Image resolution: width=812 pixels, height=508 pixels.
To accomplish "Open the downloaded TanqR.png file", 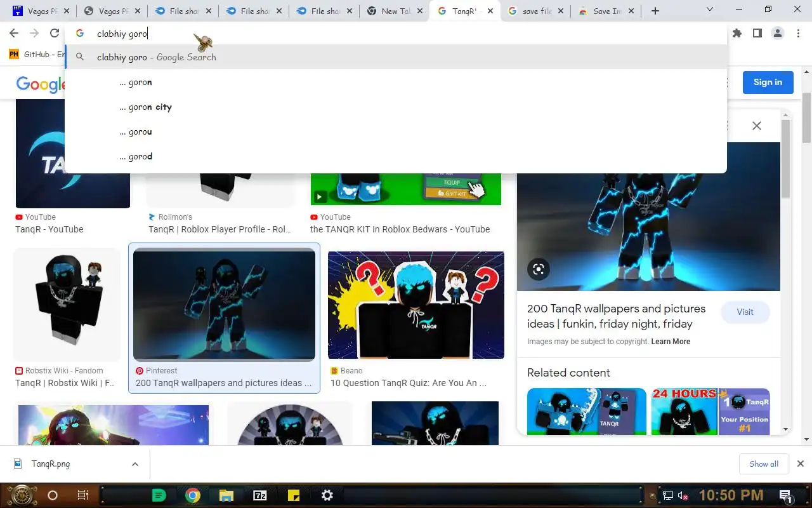I will (51, 464).
